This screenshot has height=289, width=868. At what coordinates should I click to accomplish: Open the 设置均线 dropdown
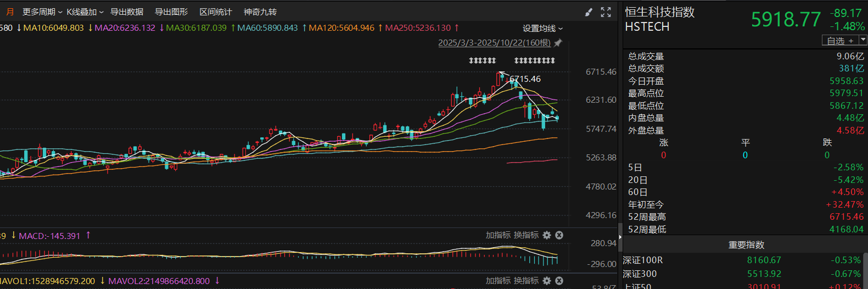pyautogui.click(x=542, y=29)
